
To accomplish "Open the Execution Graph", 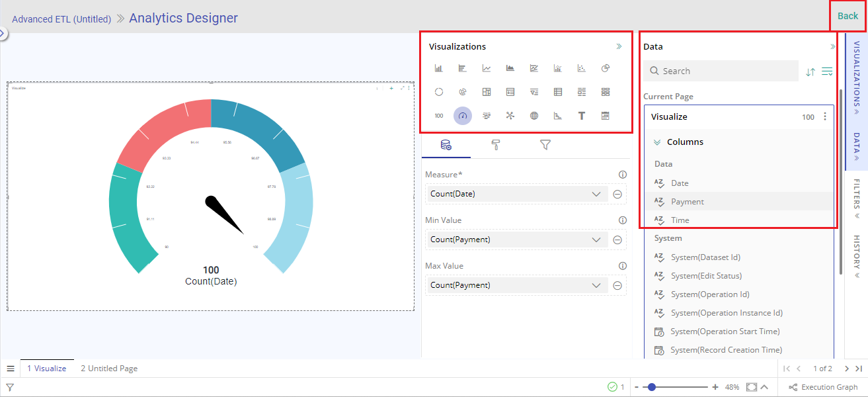I will click(x=824, y=387).
